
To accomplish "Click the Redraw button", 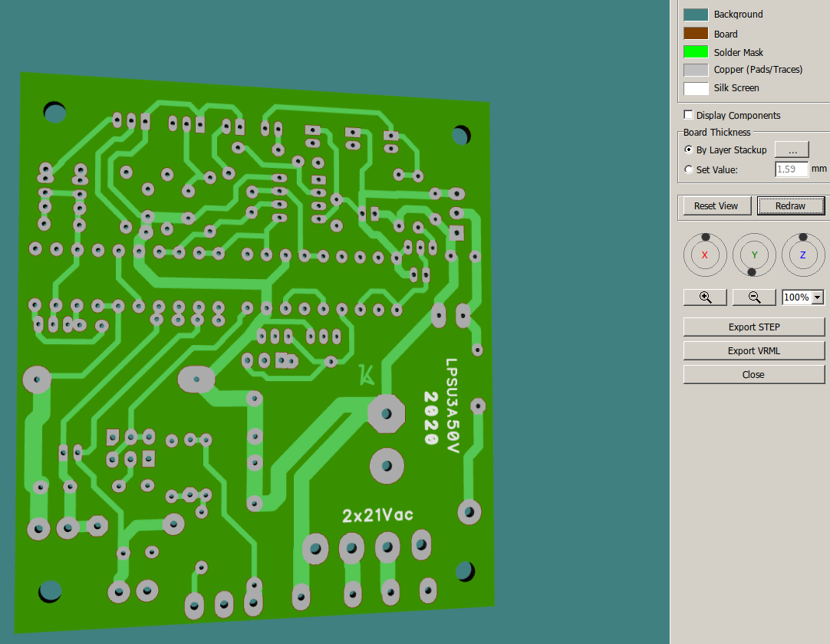I will pos(791,205).
